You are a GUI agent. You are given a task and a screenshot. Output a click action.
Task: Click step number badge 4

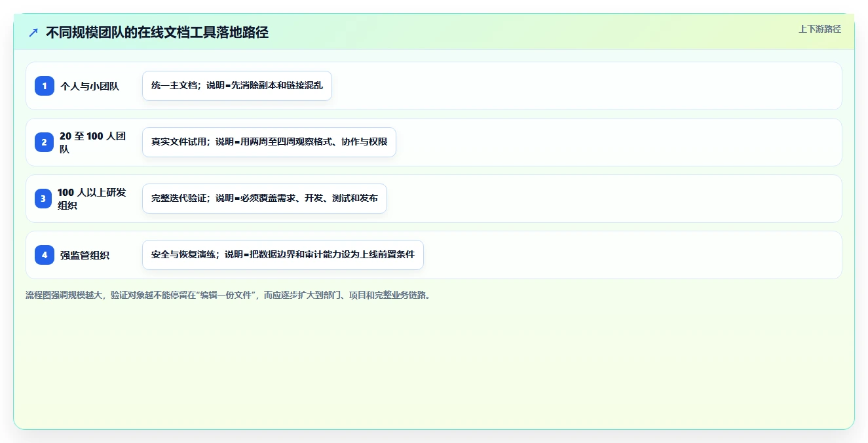click(x=45, y=255)
